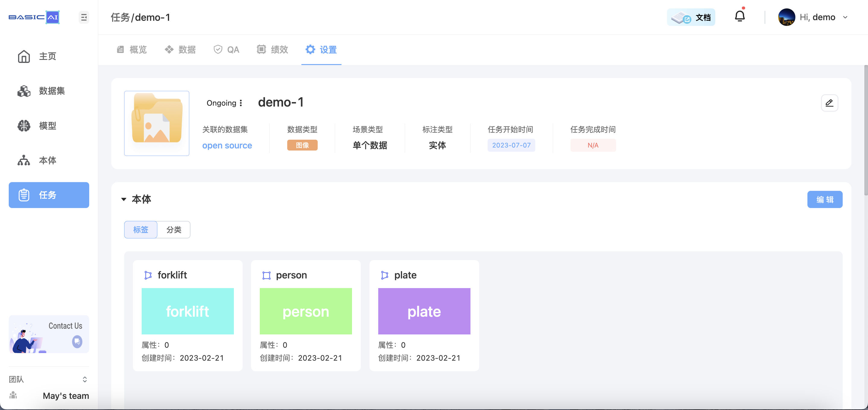868x410 pixels.
Task: Click the plate card title
Action: [405, 275]
